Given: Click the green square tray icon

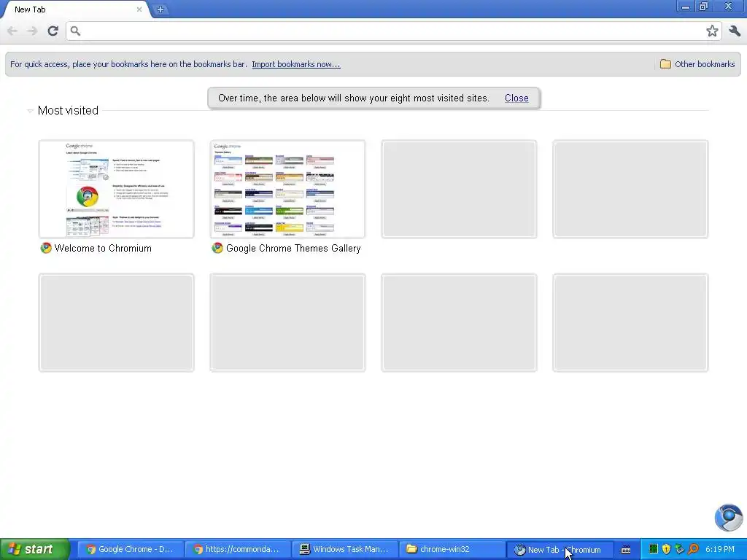Looking at the screenshot, I should [x=654, y=549].
